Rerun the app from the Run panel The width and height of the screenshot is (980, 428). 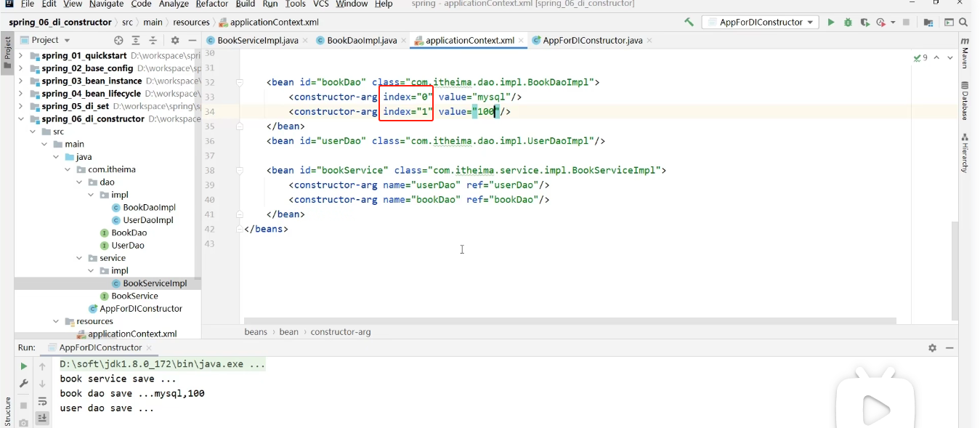coord(23,366)
